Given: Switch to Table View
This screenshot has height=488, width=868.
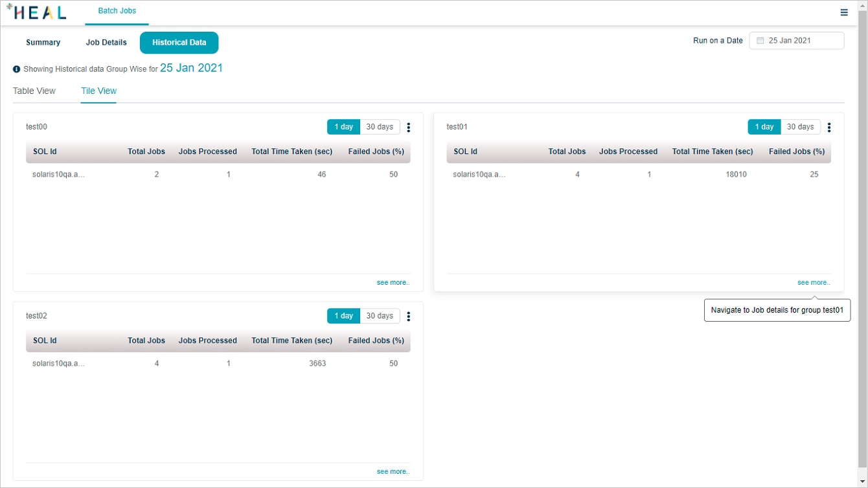Looking at the screenshot, I should pos(34,91).
